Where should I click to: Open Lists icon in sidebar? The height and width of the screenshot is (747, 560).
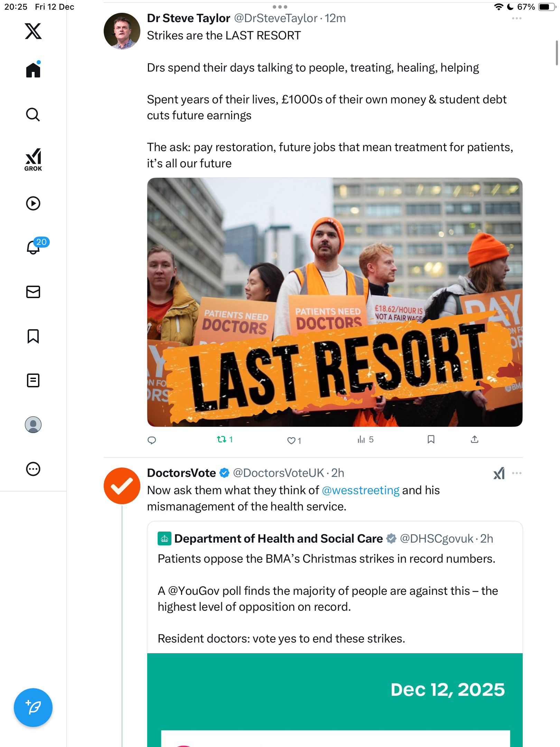(33, 380)
